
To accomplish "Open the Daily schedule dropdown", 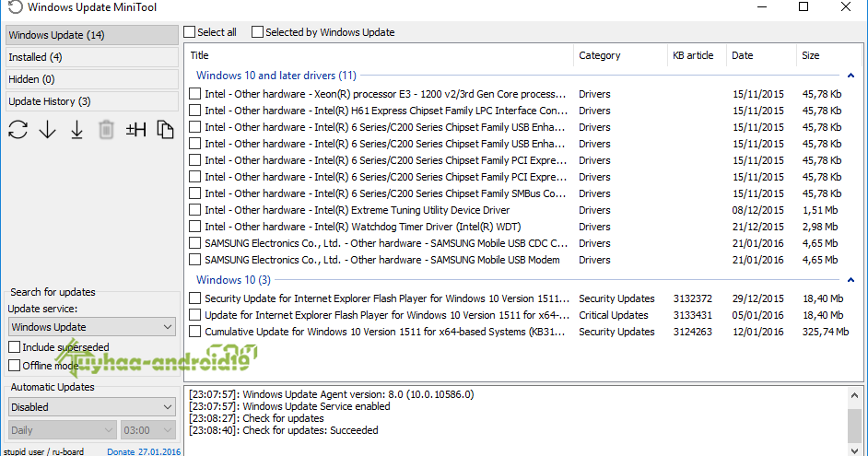I will pyautogui.click(x=62, y=430).
